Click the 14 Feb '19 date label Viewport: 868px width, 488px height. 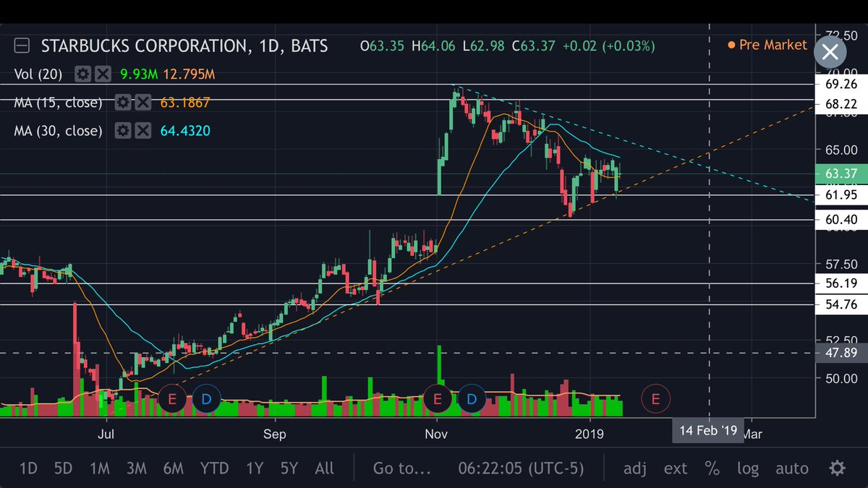coord(707,431)
